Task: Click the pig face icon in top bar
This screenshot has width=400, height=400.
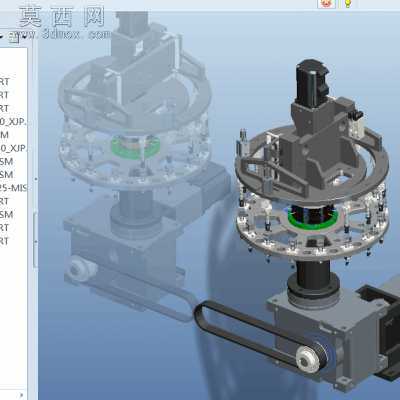Action: click(x=327, y=3)
